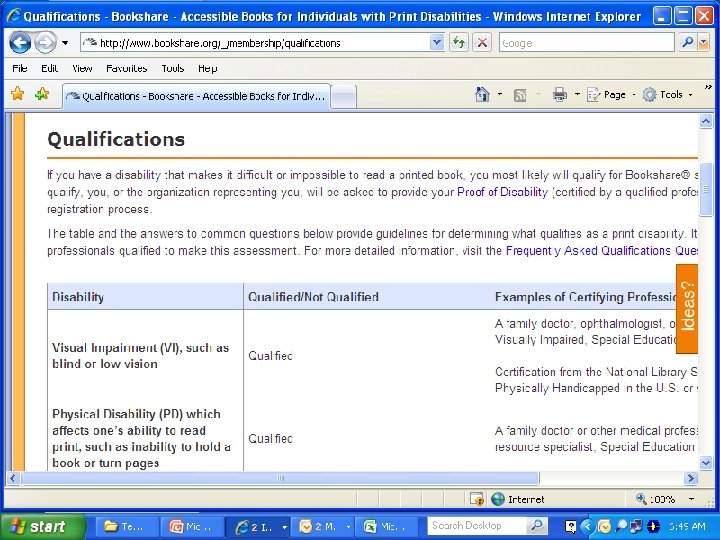The width and height of the screenshot is (720, 540).
Task: Open recent pages dropdown next to Forward
Action: tap(65, 43)
